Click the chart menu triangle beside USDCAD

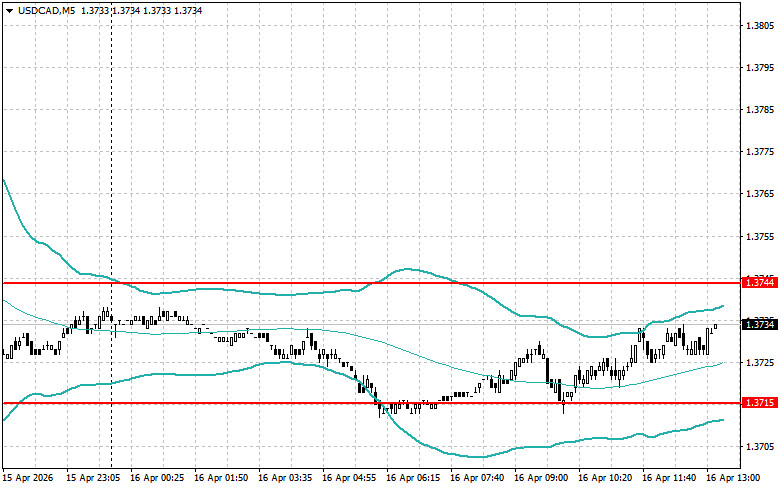pyautogui.click(x=9, y=10)
